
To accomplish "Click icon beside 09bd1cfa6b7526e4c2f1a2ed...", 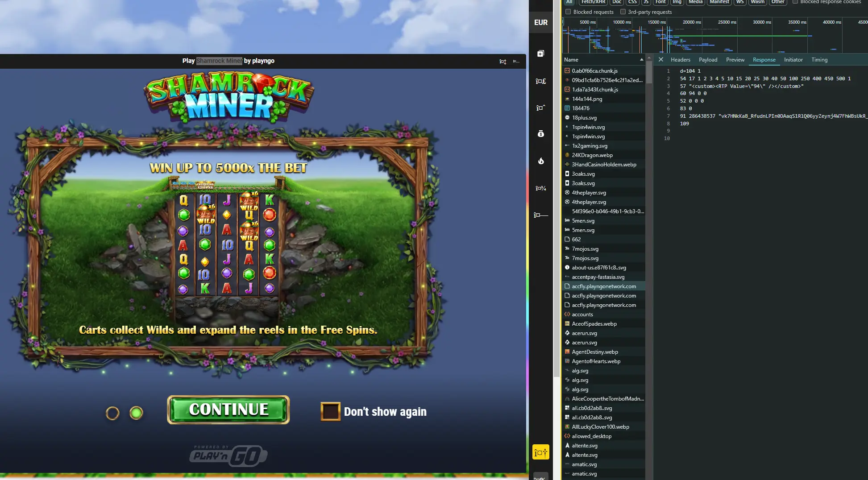I will pos(567,80).
